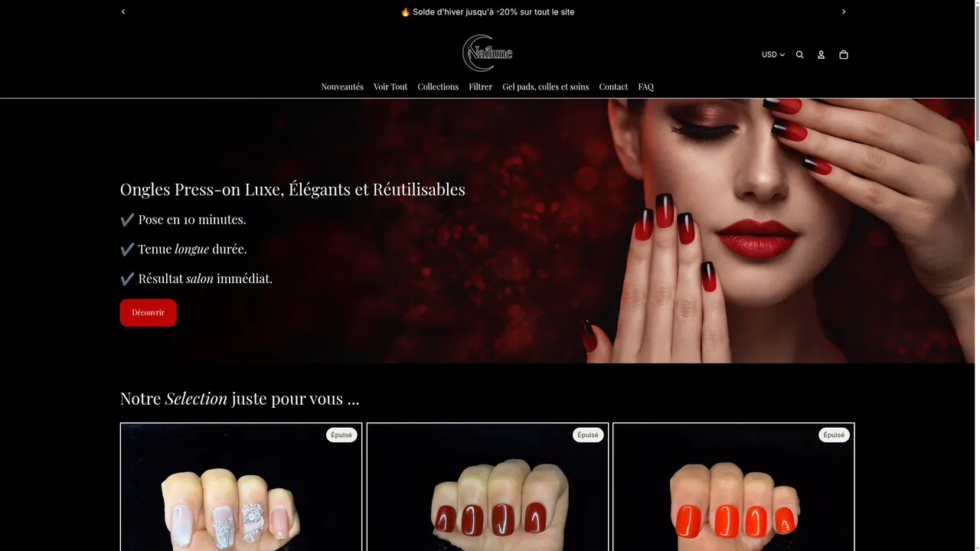Open the dark red nails product thumbnail

488,487
